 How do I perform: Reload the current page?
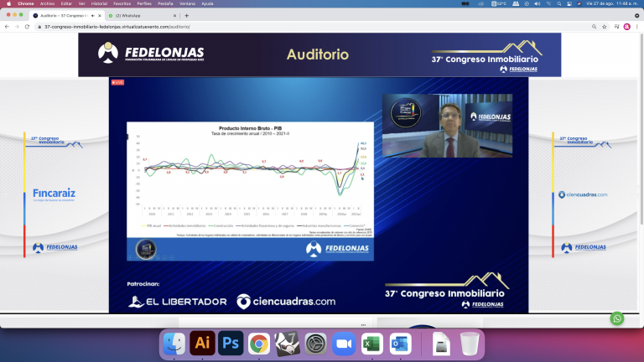(27, 27)
